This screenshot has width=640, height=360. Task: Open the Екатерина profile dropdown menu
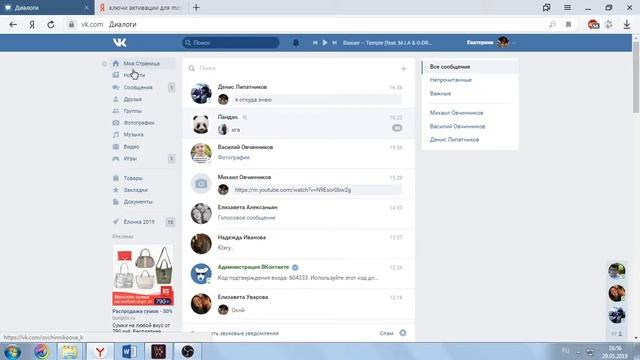[x=491, y=42]
